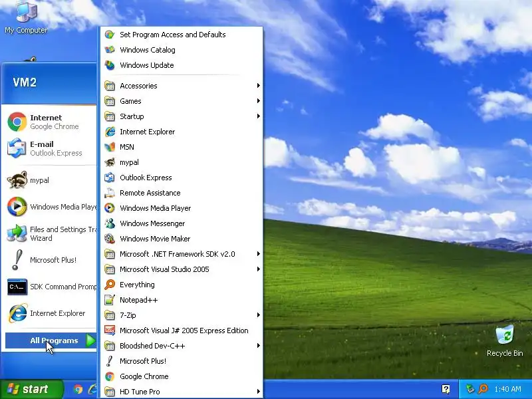
Task: Open the Recycle Bin desktop icon
Action: (505, 341)
